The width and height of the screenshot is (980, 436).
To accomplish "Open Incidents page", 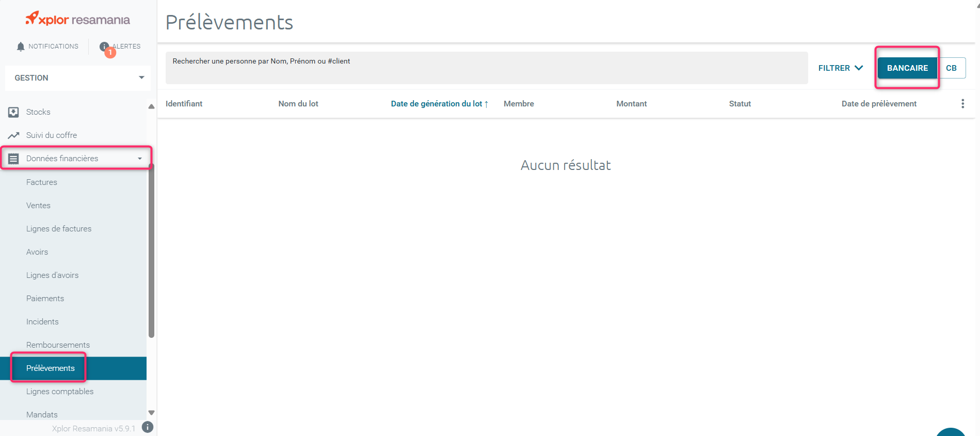I will tap(42, 322).
